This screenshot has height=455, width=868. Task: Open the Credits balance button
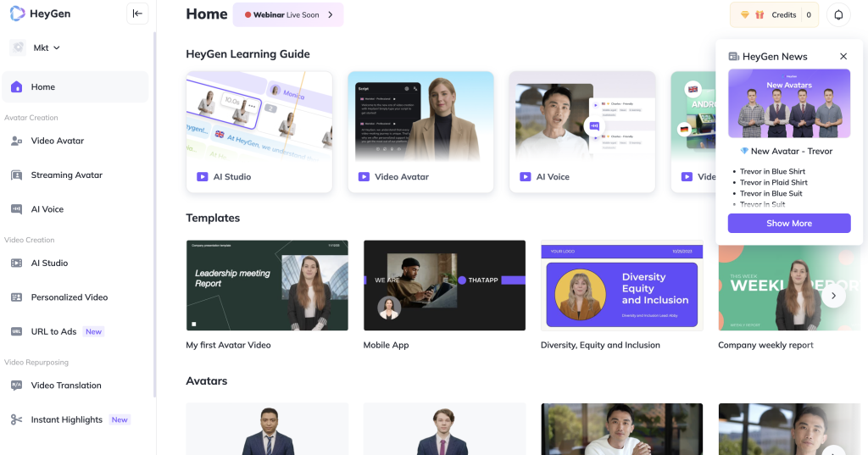[776, 14]
